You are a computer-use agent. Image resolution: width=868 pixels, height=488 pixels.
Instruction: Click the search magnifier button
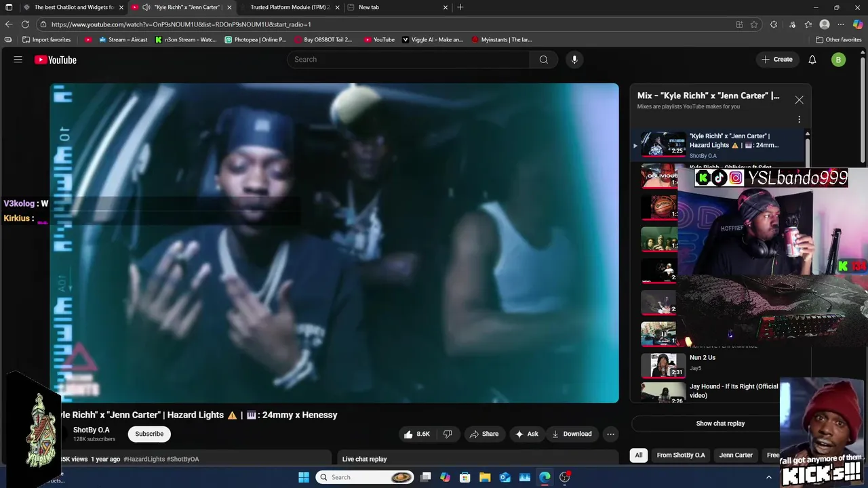[543, 60]
